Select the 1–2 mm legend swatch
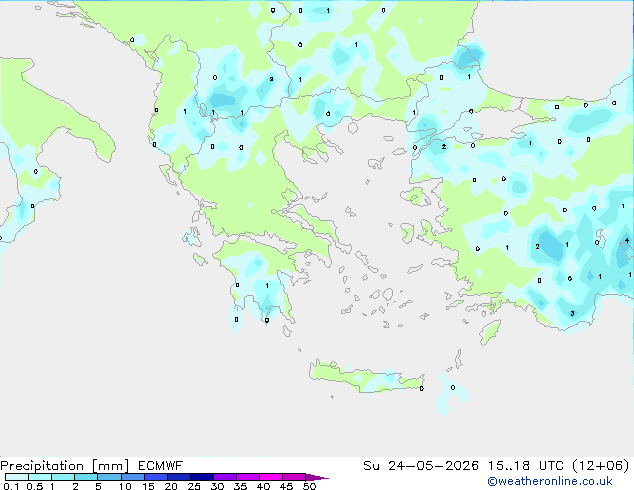Image resolution: width=634 pixels, height=490 pixels. (63, 477)
